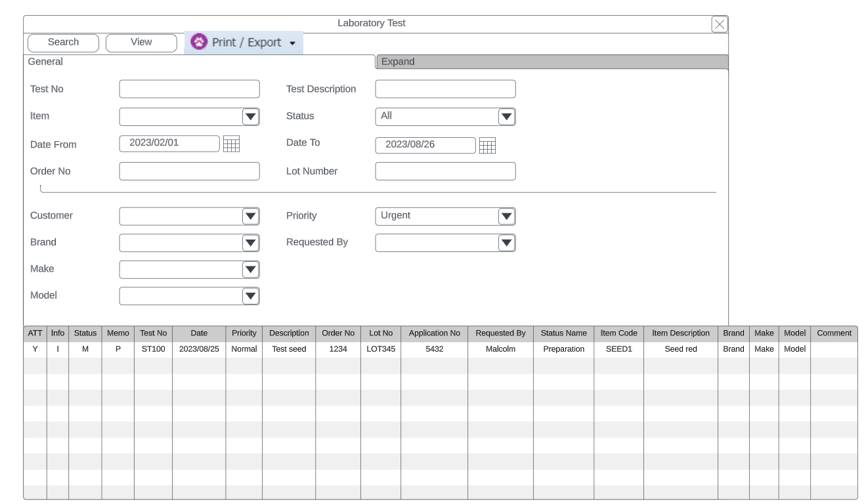Open the Requested By dropdown
The image size is (864, 504).
click(x=506, y=243)
